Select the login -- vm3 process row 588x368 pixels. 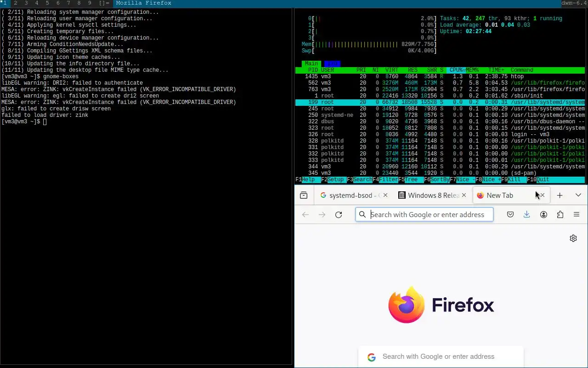tap(440, 134)
